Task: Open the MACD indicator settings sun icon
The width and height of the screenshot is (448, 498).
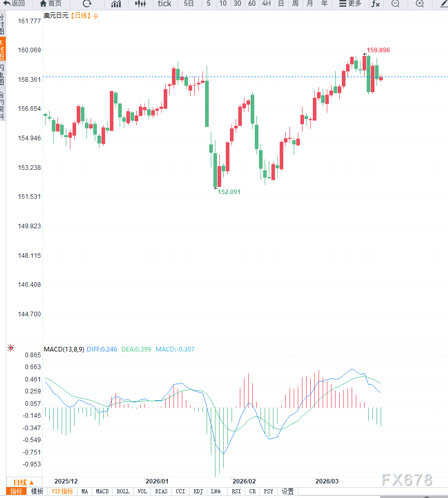Action: point(11,348)
